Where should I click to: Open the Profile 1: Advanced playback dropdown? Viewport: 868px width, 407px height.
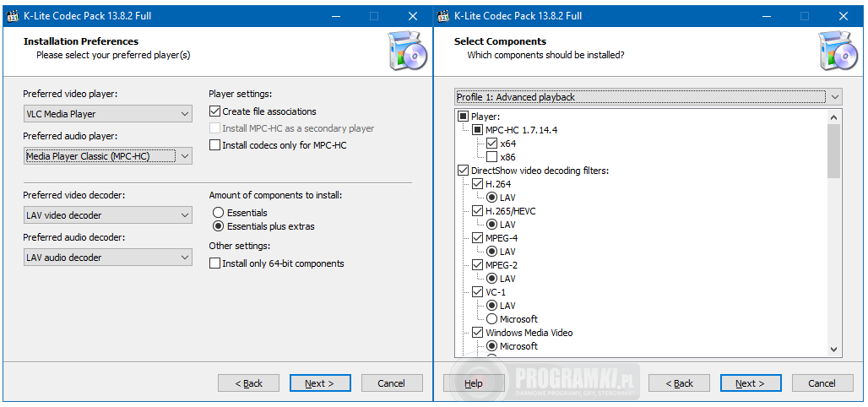648,97
